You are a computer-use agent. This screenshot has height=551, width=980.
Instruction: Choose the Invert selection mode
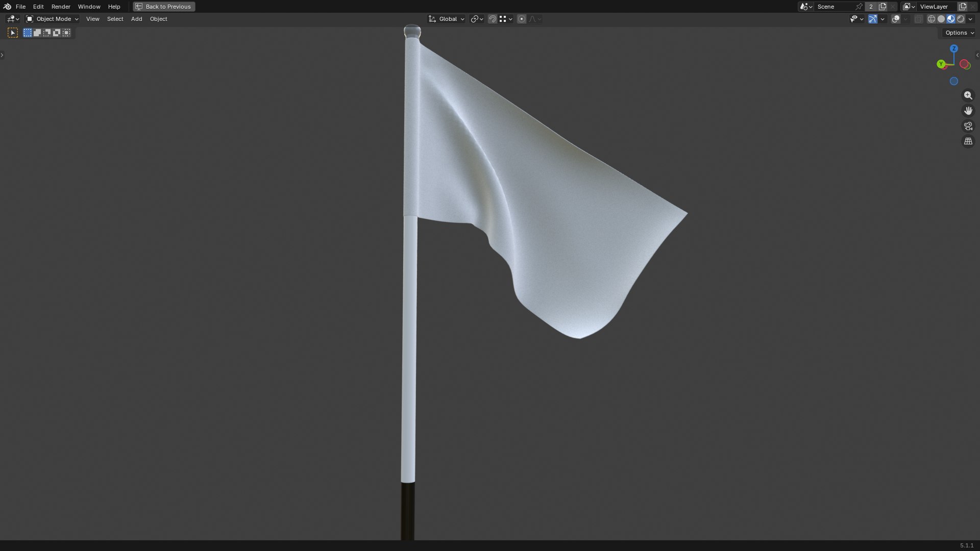pos(57,33)
